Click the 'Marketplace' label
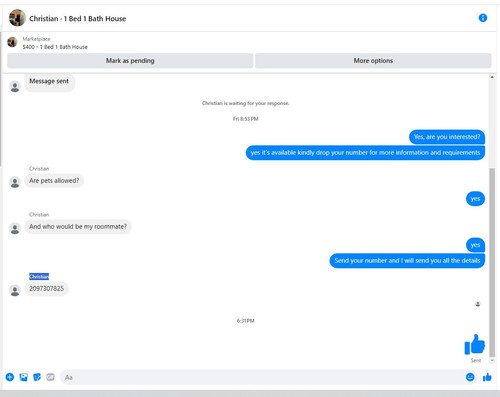The width and height of the screenshot is (500, 397). (36, 39)
